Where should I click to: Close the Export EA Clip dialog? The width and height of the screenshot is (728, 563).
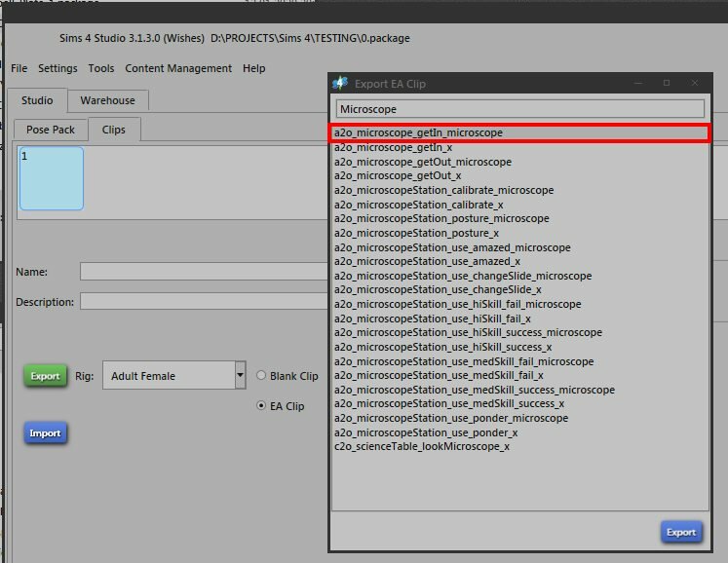tap(695, 83)
